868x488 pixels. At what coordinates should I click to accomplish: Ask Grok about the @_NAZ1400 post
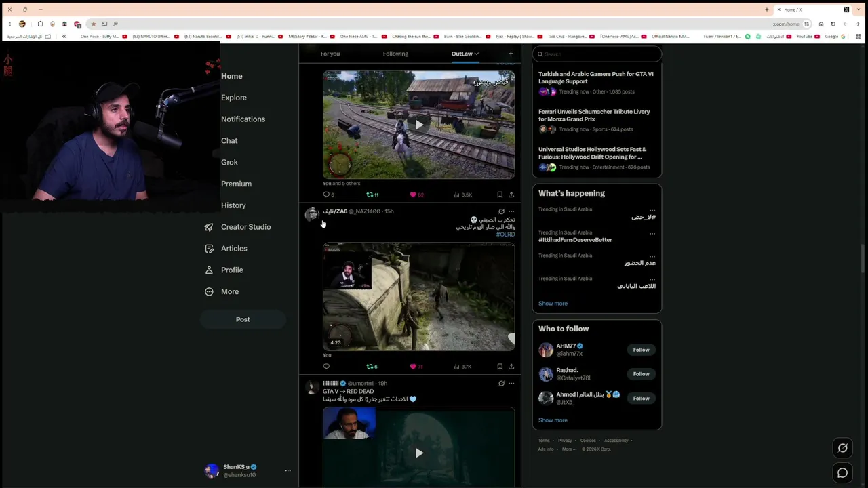[501, 211]
